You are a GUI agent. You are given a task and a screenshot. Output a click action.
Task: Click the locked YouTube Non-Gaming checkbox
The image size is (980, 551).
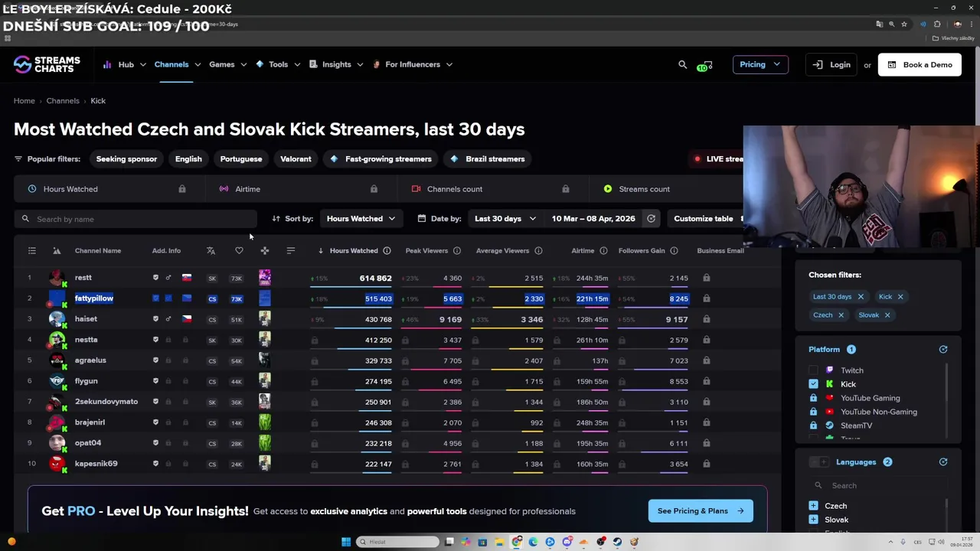point(813,412)
